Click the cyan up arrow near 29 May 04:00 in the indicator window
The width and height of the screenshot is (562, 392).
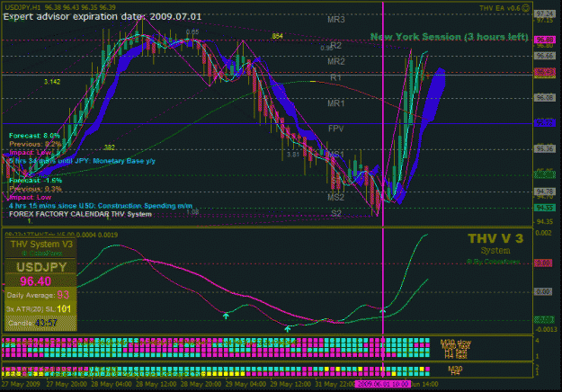[x=226, y=316]
